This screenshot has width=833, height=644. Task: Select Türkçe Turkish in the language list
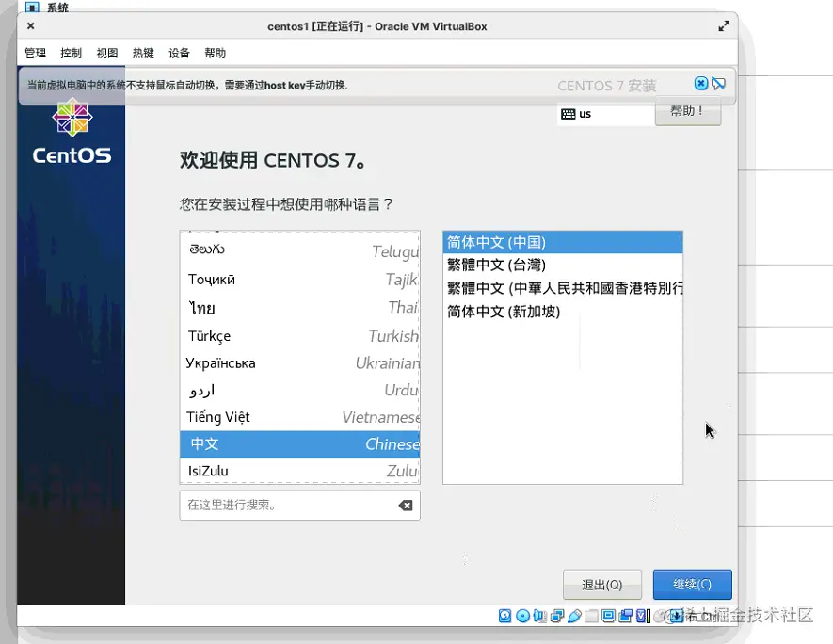tap(300, 336)
